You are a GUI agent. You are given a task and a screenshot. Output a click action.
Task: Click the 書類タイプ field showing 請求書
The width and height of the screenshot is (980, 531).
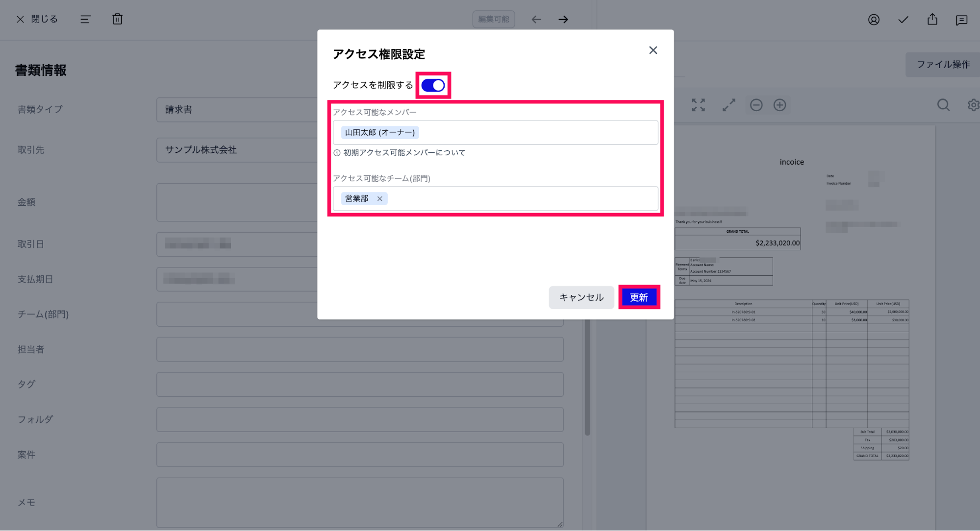tap(237, 110)
